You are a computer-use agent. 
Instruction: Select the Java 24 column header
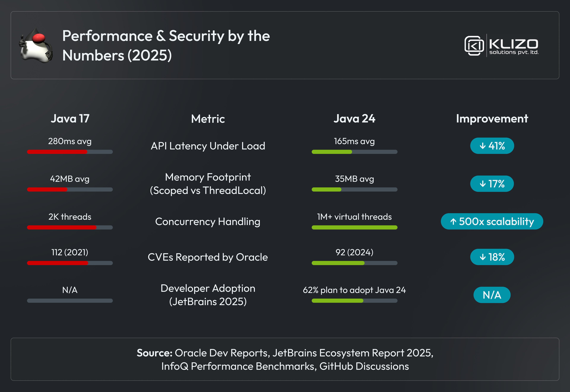coord(354,119)
